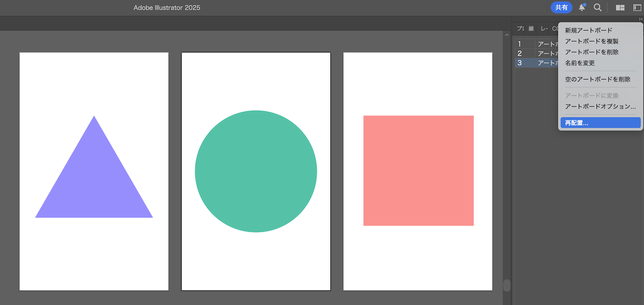
Task: Select 空のアートボードを削除 option
Action: [598, 79]
